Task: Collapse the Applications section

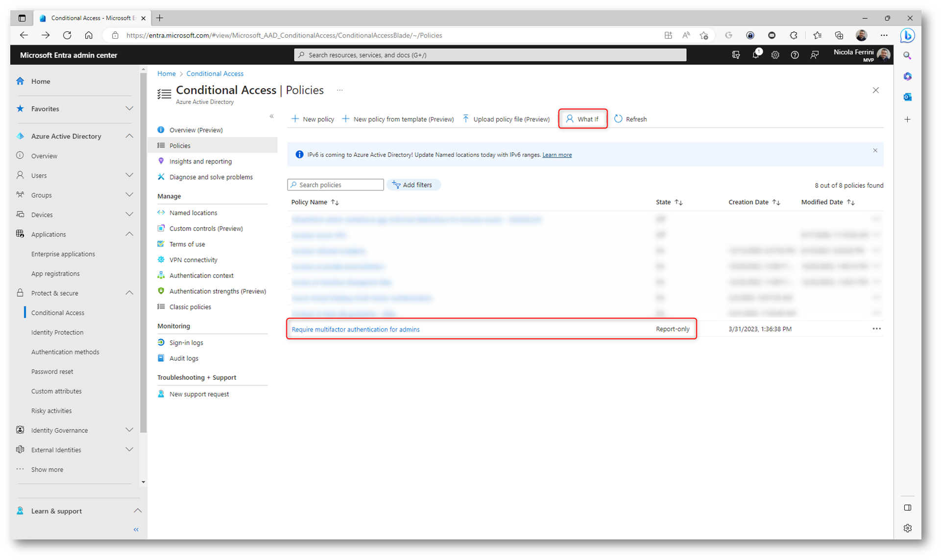Action: [x=129, y=234]
